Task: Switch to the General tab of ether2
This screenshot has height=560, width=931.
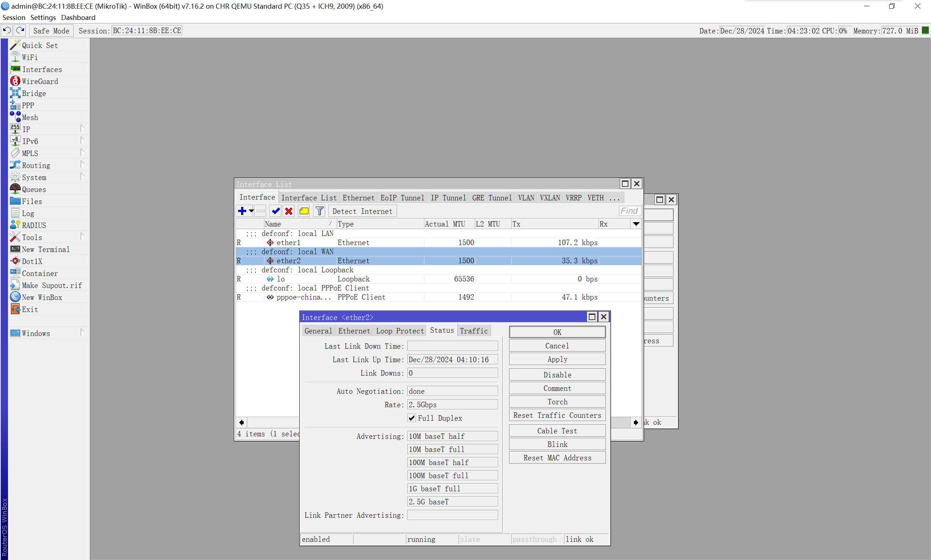Action: point(318,331)
